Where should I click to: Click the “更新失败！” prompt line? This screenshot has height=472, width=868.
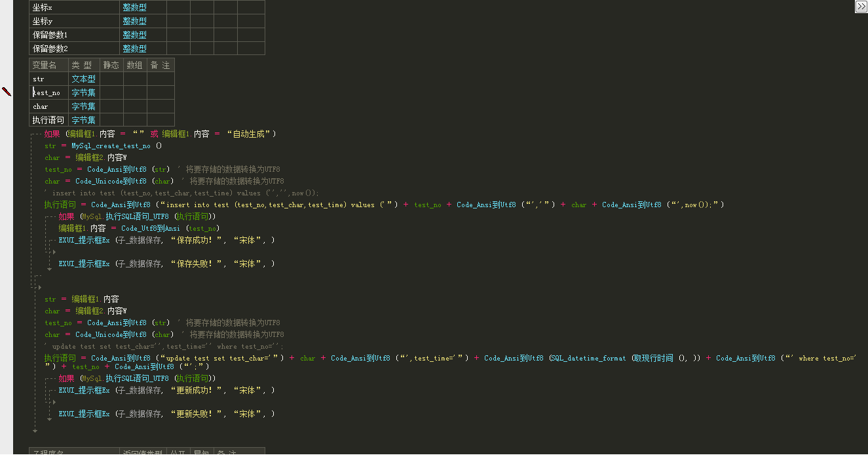(166, 414)
